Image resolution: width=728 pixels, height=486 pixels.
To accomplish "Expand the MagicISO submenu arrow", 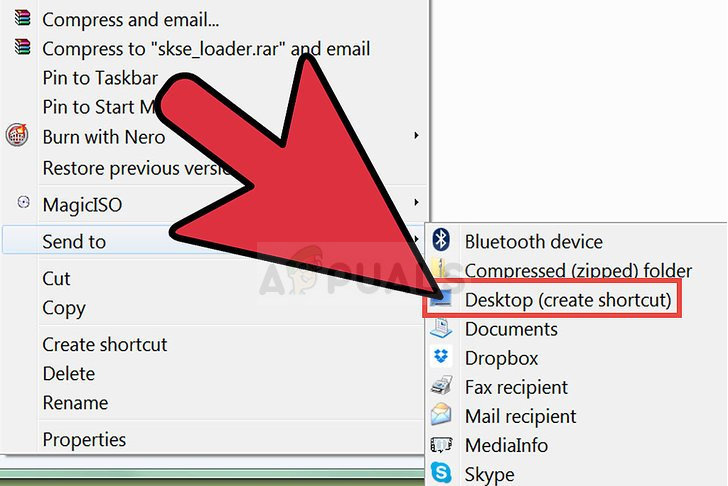I will 416,202.
